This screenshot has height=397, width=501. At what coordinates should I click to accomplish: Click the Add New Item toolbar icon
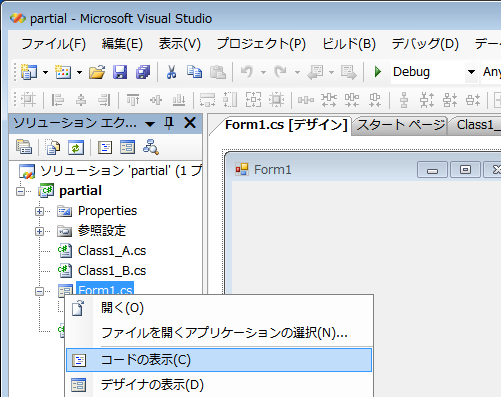(63, 72)
